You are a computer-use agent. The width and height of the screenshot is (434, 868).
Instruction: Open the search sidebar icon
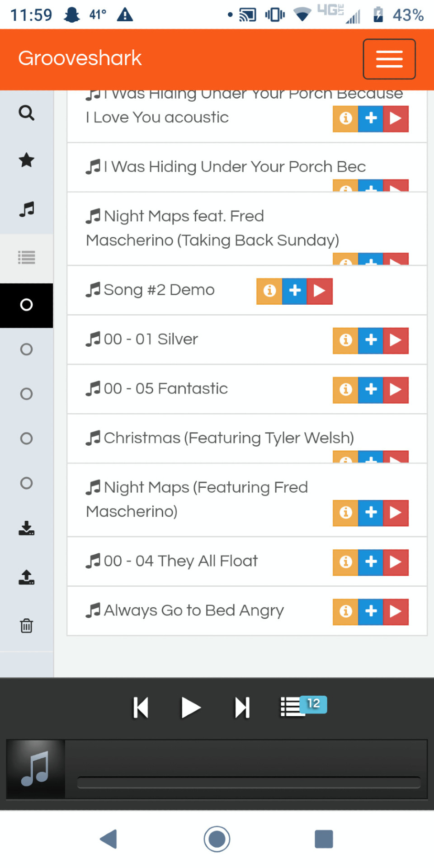click(27, 113)
